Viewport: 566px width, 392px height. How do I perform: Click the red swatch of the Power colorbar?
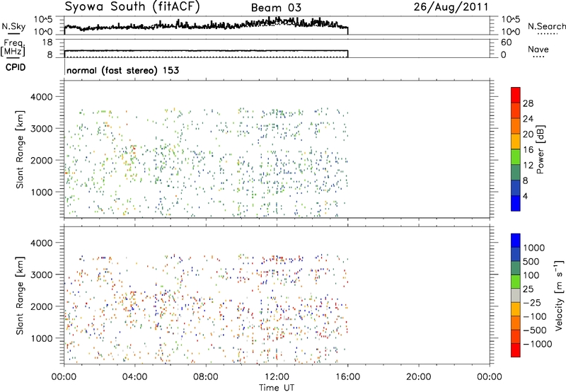[x=516, y=95]
